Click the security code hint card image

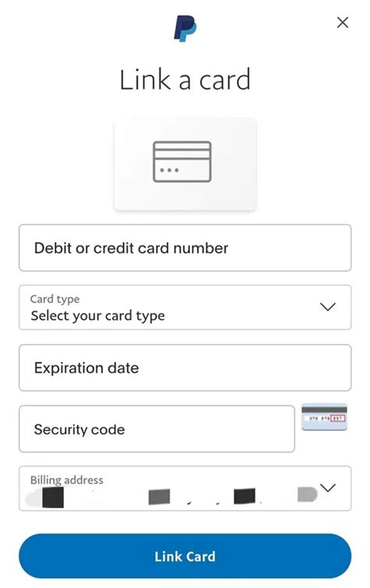[x=325, y=417]
